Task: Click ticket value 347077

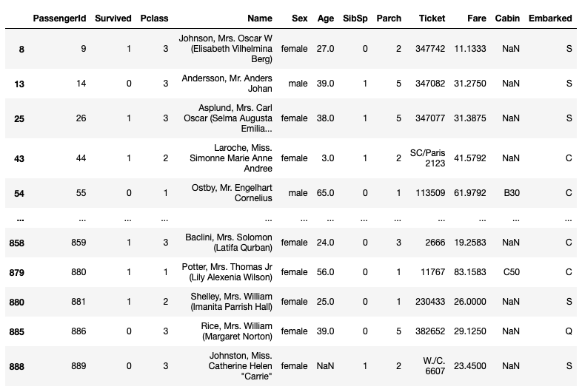Action: 430,118
